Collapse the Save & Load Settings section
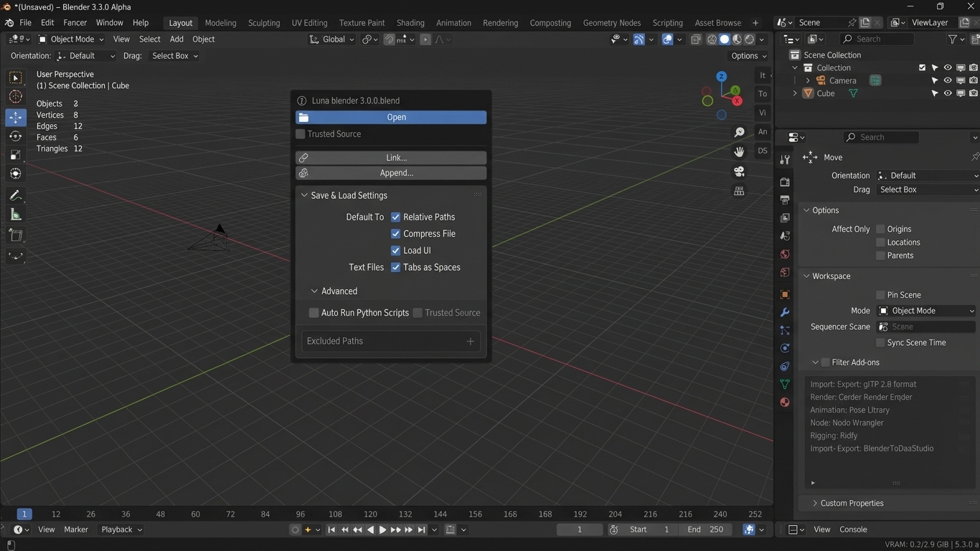Viewport: 980px width, 551px height. coord(304,195)
